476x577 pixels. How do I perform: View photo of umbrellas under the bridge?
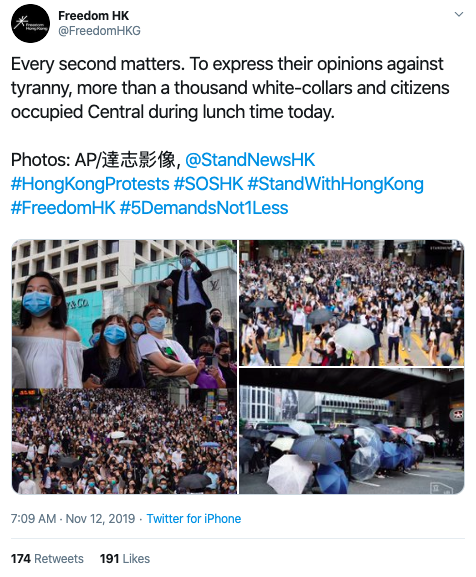352,431
